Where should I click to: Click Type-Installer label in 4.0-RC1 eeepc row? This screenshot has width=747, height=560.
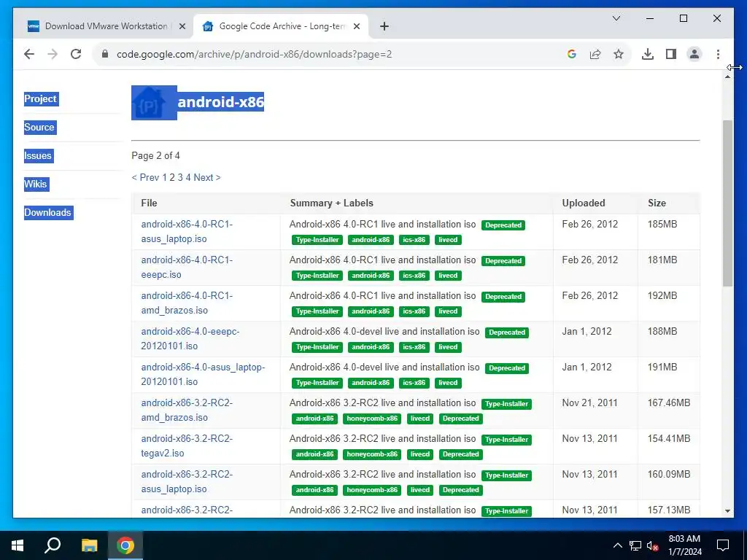tap(317, 276)
